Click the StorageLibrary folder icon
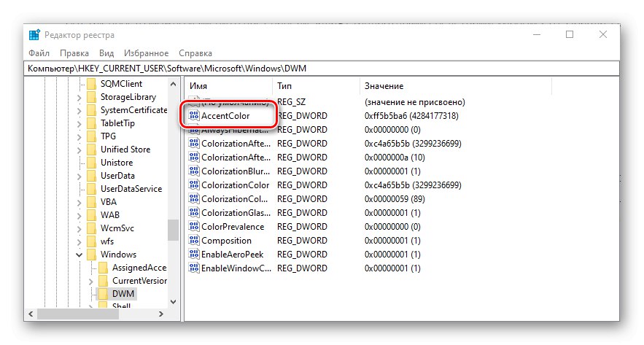This screenshot has height=345, width=644. tap(92, 97)
